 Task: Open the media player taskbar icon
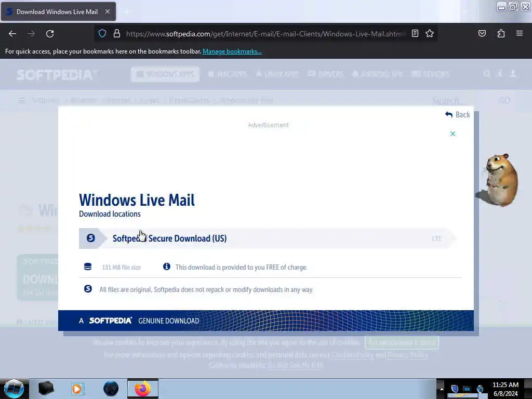[77, 389]
